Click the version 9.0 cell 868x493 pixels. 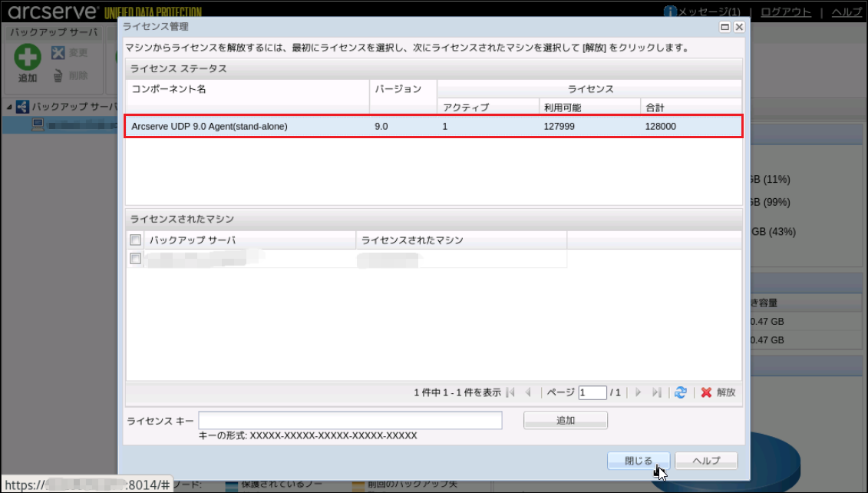click(x=381, y=126)
